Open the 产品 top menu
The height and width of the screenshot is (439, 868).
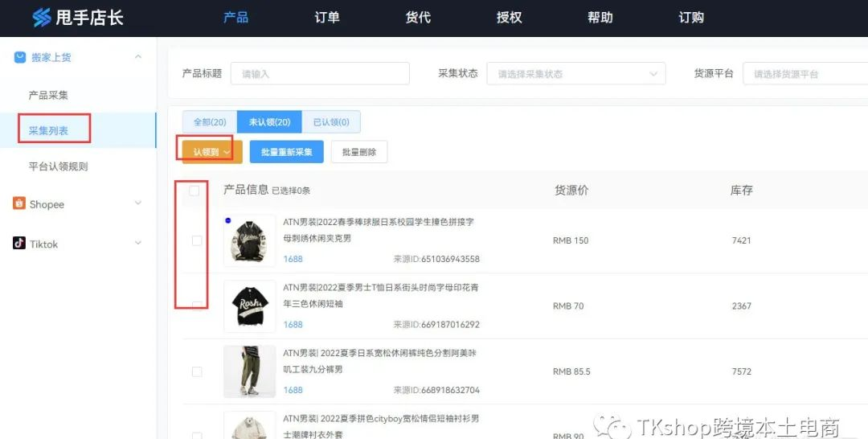235,18
